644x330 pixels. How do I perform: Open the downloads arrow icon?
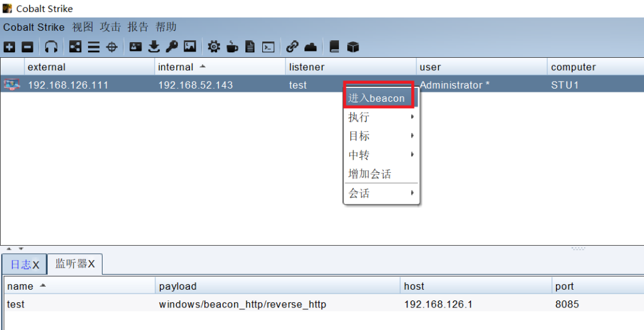coord(153,47)
